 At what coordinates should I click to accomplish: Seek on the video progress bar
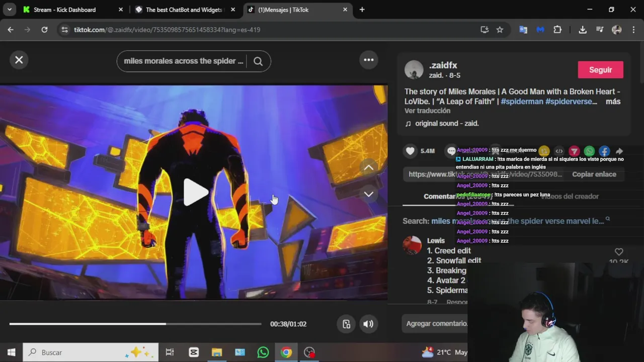(135, 324)
